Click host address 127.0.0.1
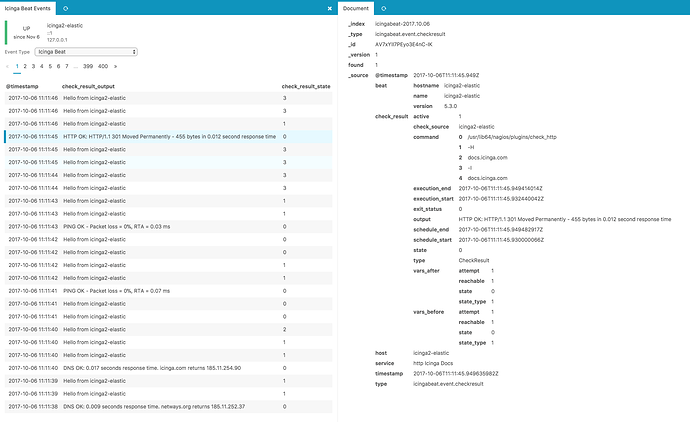690x422 pixels. coord(57,40)
